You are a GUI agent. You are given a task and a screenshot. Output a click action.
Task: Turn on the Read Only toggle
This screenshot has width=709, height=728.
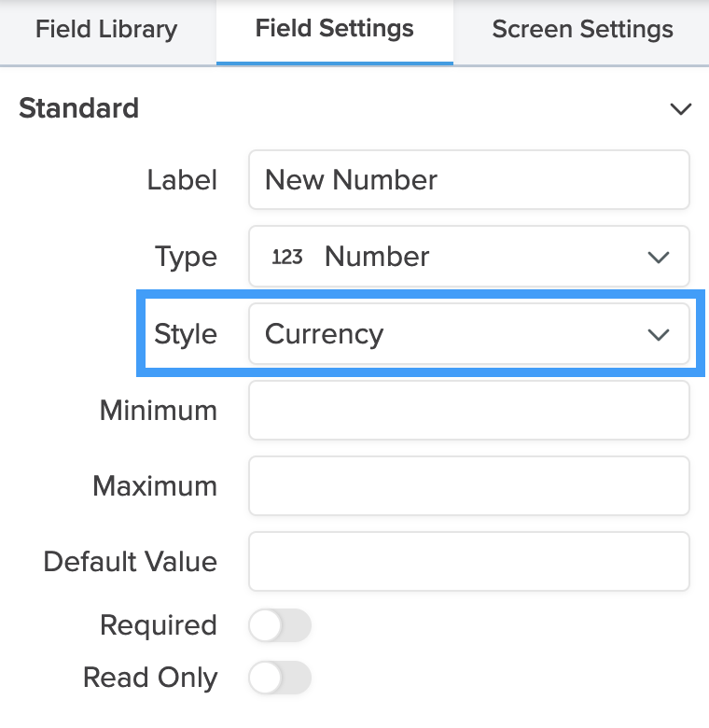[280, 678]
